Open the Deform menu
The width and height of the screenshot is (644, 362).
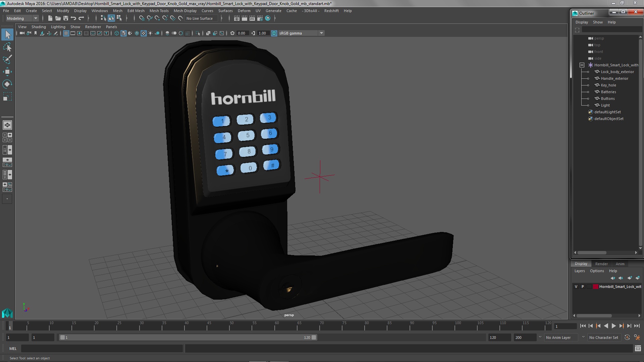click(x=244, y=11)
